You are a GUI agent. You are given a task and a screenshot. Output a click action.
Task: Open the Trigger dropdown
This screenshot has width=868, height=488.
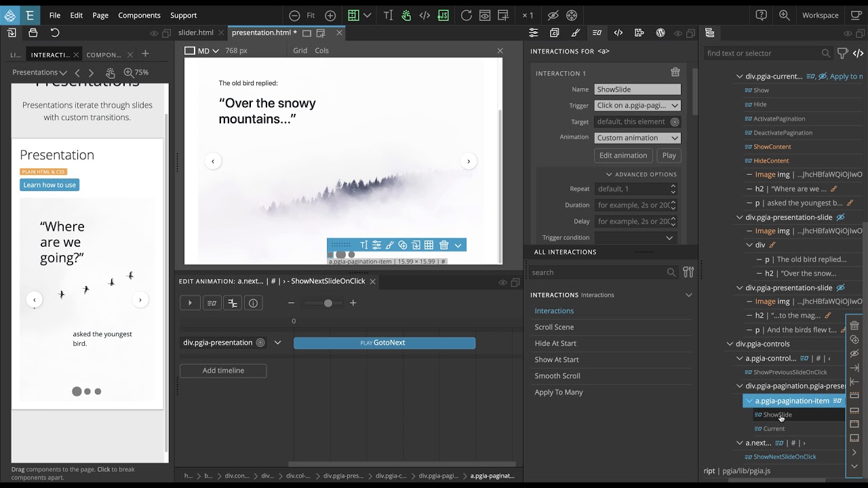637,105
